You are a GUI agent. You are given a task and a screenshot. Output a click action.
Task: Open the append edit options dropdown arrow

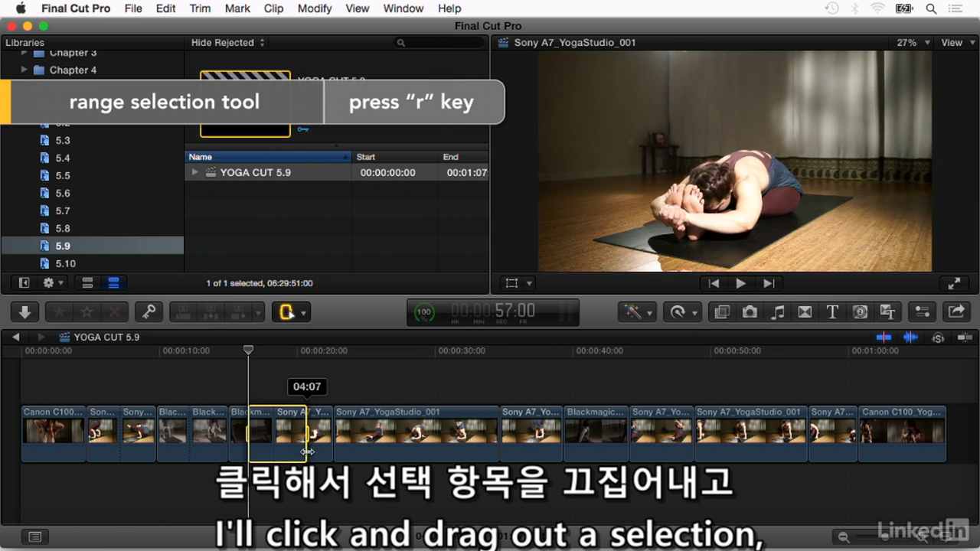point(258,312)
